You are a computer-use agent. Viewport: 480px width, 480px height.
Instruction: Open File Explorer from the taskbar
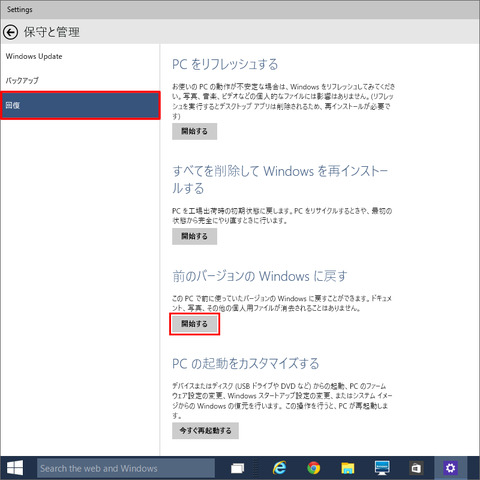click(348, 468)
